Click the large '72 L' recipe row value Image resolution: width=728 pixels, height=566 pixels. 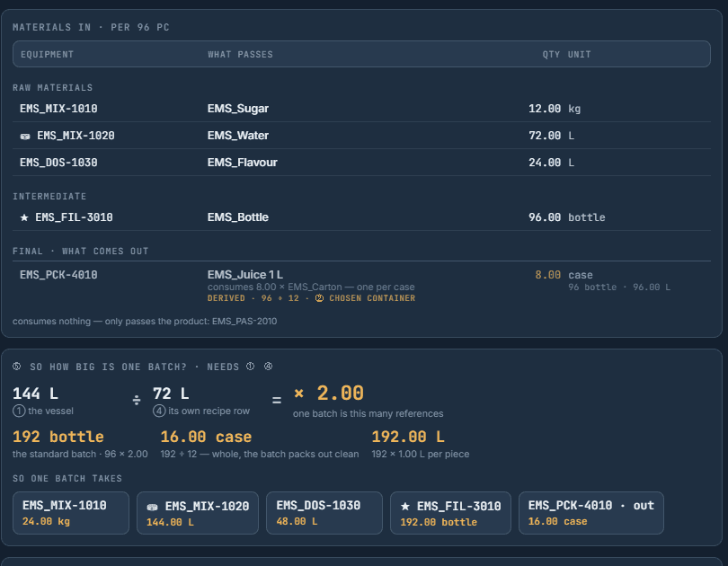[x=171, y=394]
